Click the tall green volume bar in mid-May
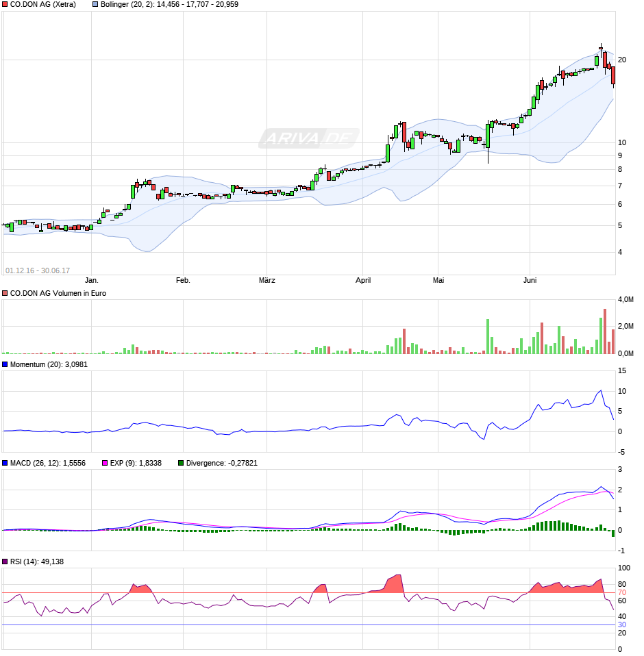The width and height of the screenshot is (644, 656). coord(488,337)
